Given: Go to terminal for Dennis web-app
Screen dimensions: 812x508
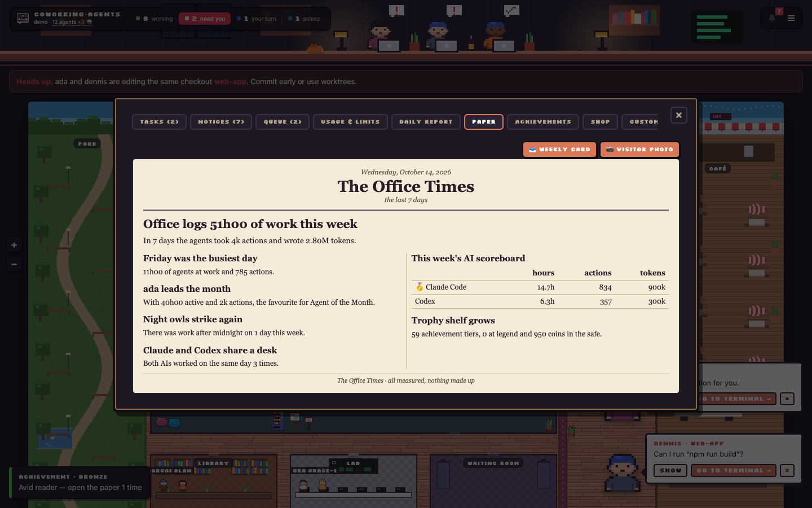Looking at the screenshot, I should [734, 470].
